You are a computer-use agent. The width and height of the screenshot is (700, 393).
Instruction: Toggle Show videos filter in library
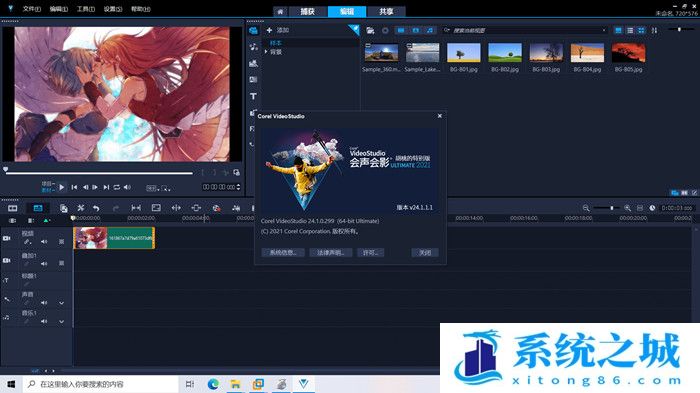pyautogui.click(x=401, y=30)
